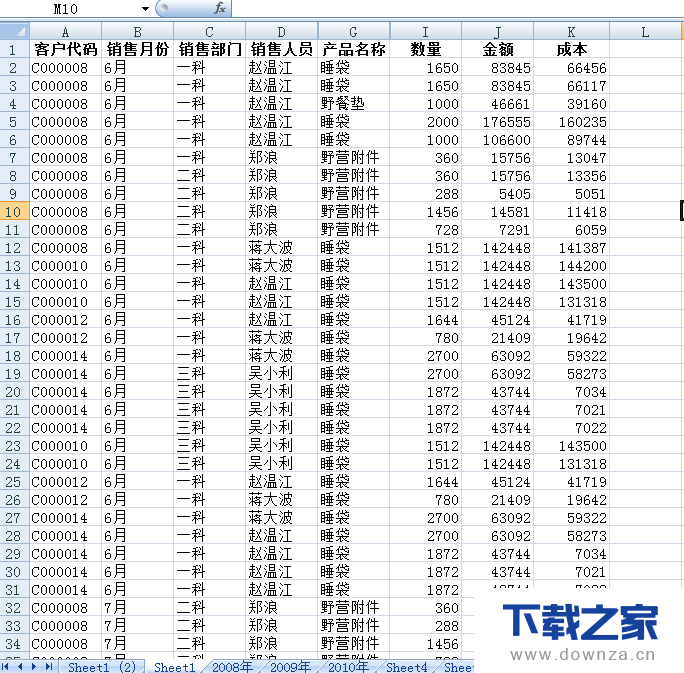Select cell with amount 14581

[497, 212]
